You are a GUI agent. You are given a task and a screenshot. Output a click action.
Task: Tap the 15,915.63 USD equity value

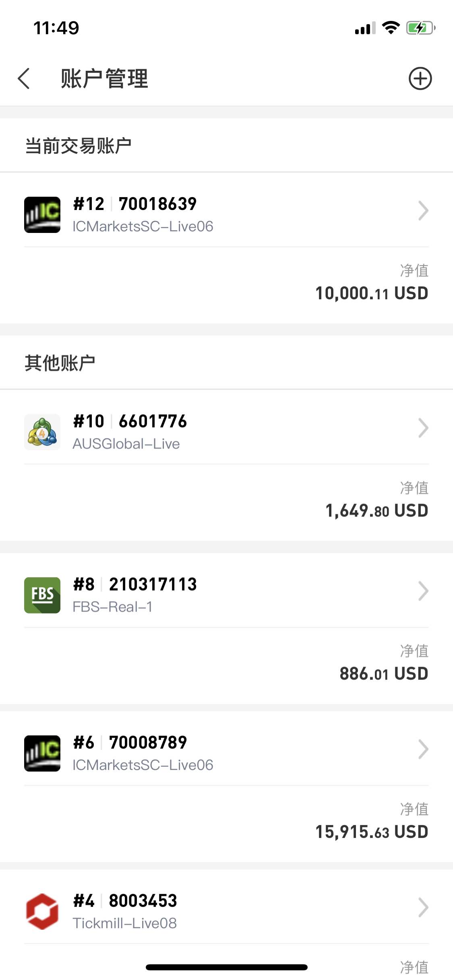pos(372,832)
